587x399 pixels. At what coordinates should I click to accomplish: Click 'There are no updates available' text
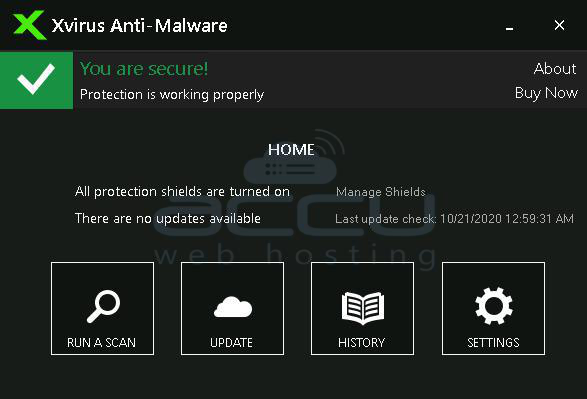click(168, 219)
